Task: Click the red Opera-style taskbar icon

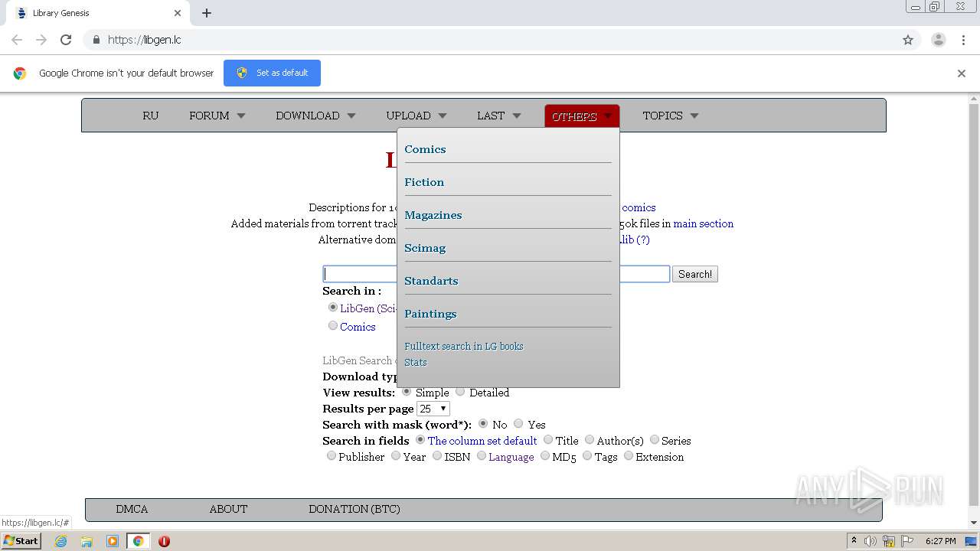Action: [x=164, y=541]
